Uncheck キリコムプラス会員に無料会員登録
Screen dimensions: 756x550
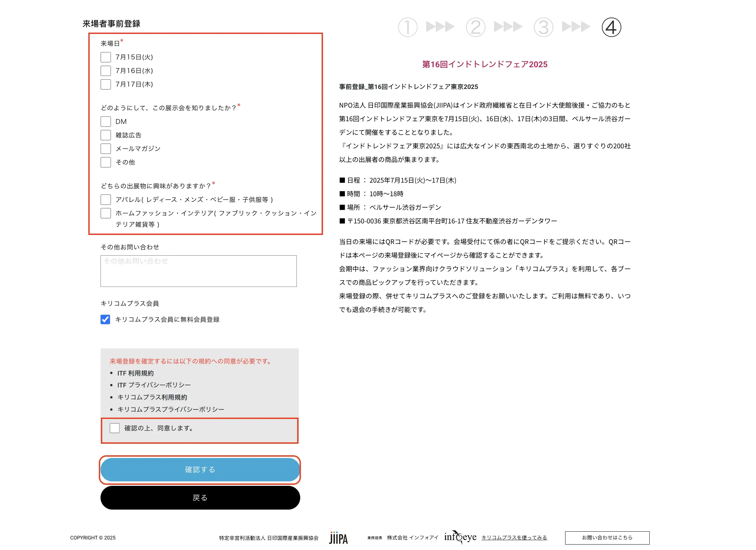click(x=105, y=319)
